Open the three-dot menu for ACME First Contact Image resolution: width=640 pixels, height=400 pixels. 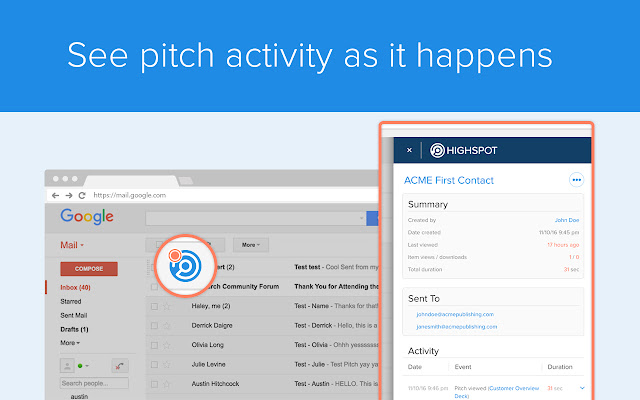click(x=576, y=180)
